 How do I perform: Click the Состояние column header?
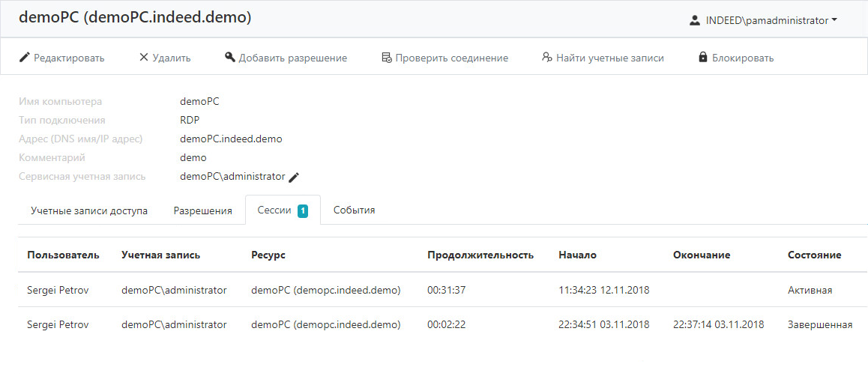[814, 255]
